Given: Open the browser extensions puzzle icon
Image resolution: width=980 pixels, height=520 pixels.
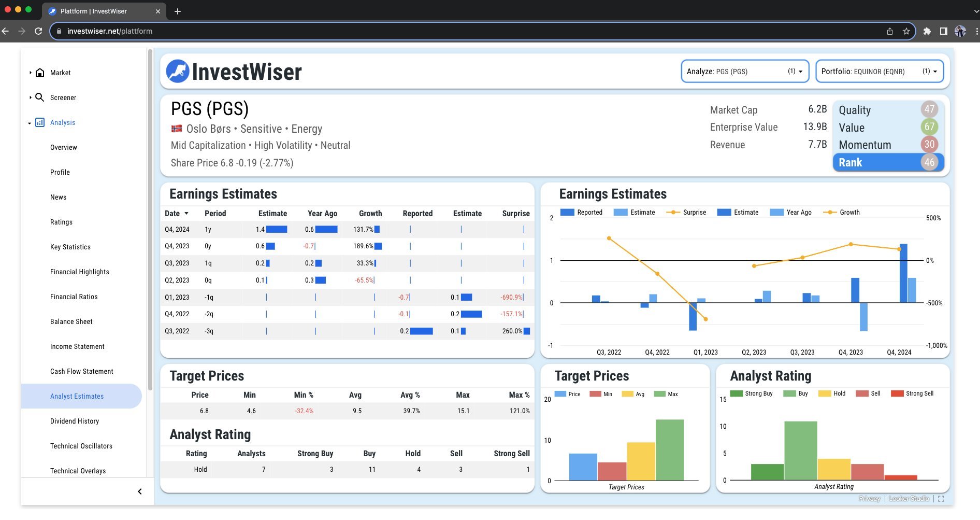Looking at the screenshot, I should click(x=927, y=31).
